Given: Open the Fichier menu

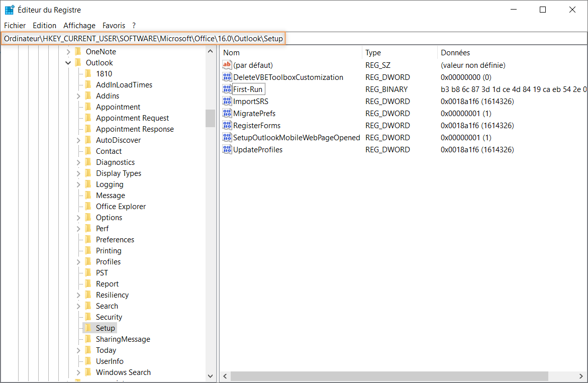Looking at the screenshot, I should pyautogui.click(x=15, y=26).
